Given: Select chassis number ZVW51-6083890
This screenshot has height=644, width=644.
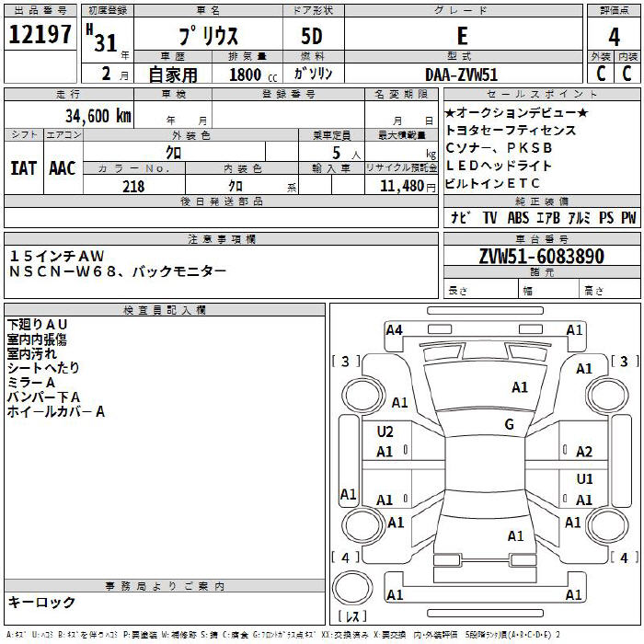Looking at the screenshot, I should [542, 257].
